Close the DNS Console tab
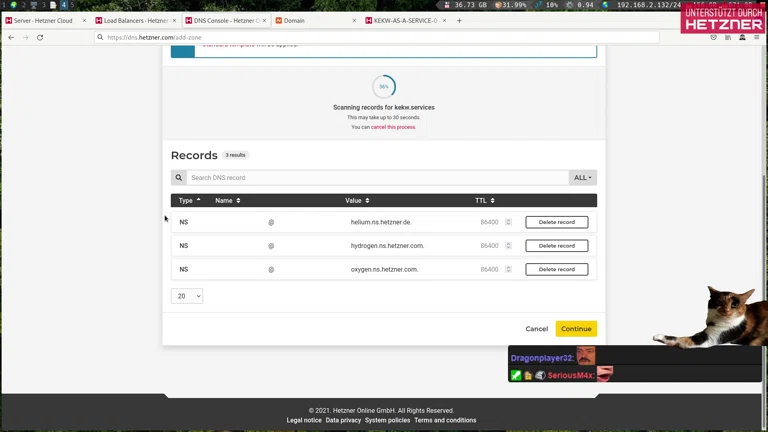Image resolution: width=768 pixels, height=432 pixels. tap(264, 21)
